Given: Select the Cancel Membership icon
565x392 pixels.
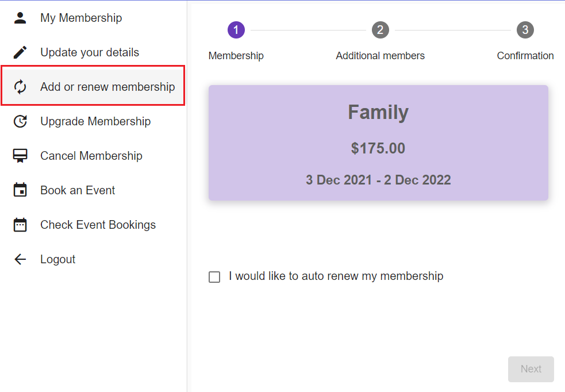Looking at the screenshot, I should (20, 156).
